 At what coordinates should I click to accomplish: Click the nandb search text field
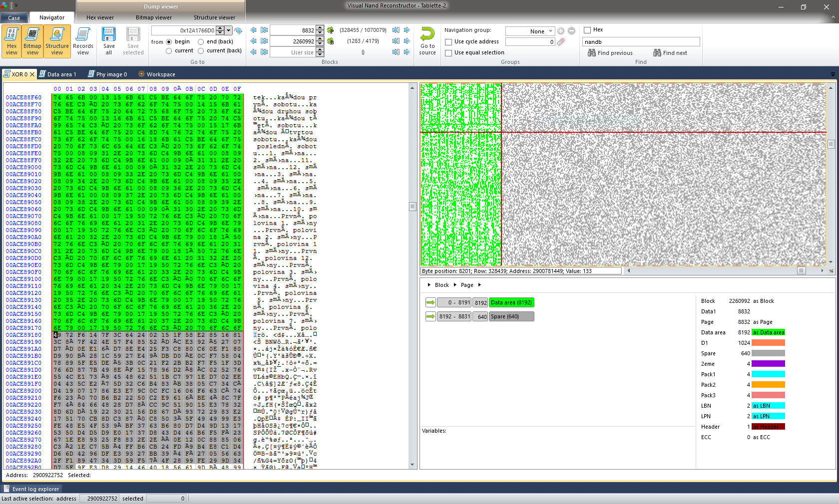(641, 42)
